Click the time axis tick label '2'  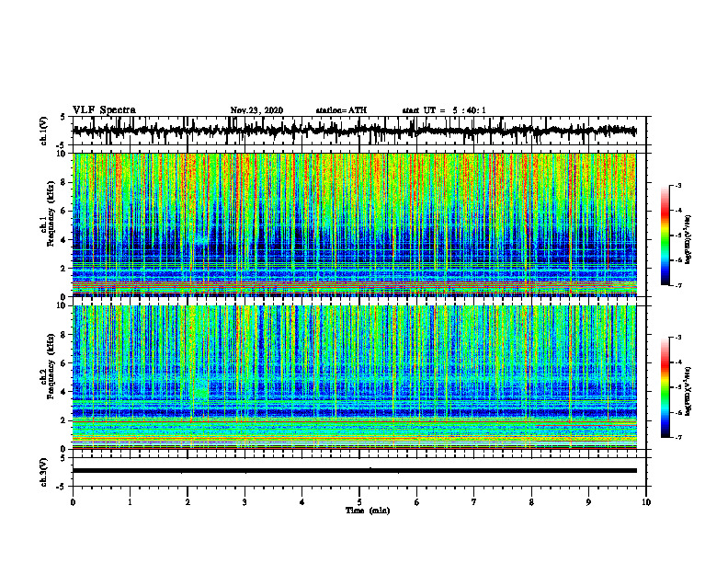point(188,502)
